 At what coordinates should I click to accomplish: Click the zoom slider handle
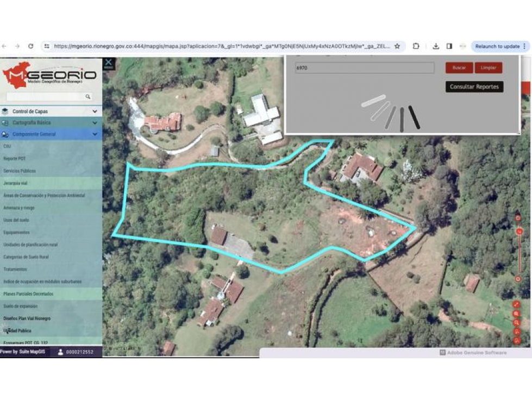[519, 232]
